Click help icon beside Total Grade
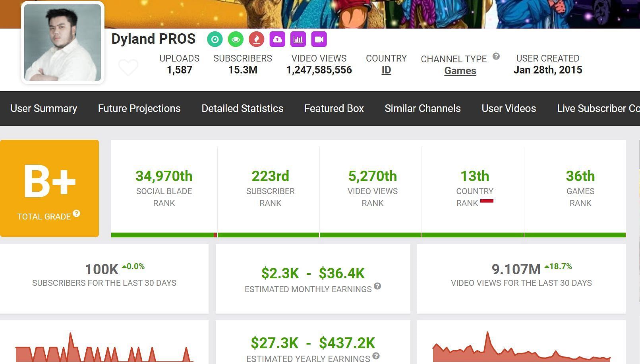The image size is (640, 364). (77, 214)
